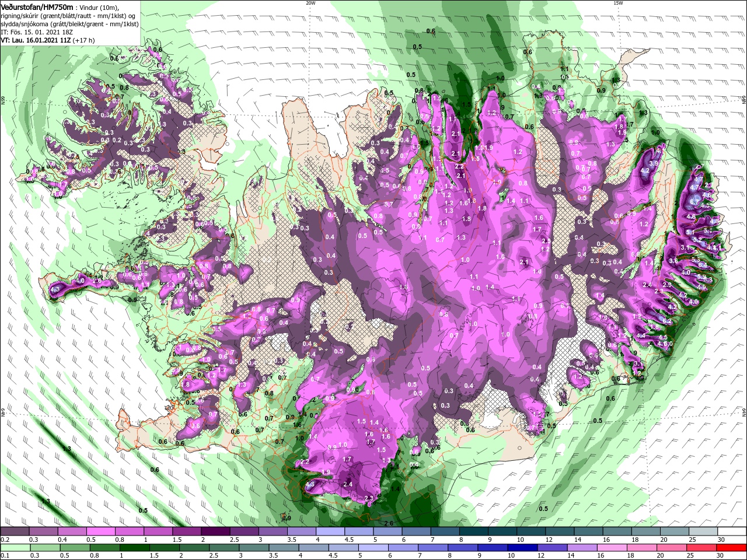
Task: Select blue rain scale swatch starting at 9
Action: click(494, 548)
